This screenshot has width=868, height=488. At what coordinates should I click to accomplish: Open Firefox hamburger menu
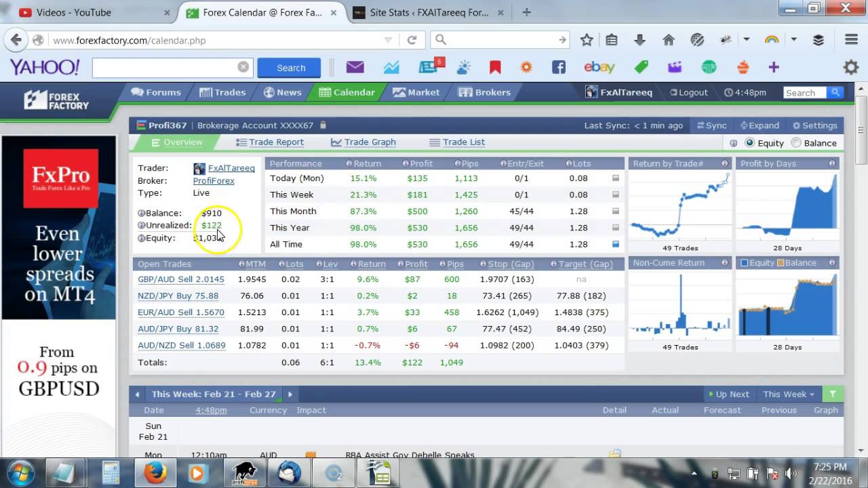851,40
